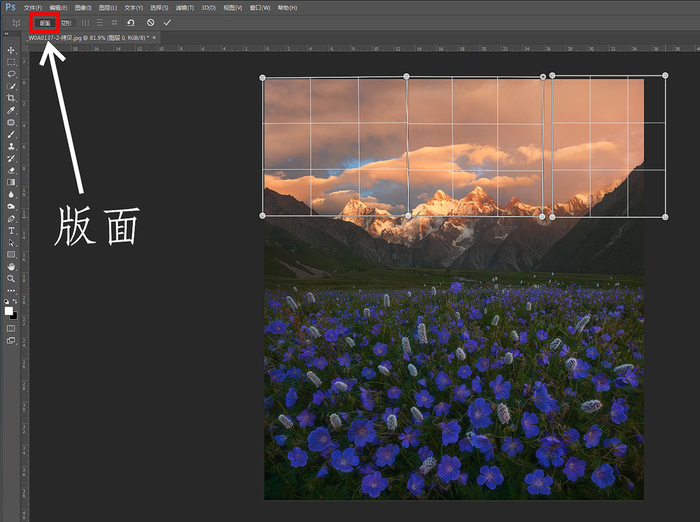
Task: Select the Zoom magnifier tool
Action: [11, 278]
